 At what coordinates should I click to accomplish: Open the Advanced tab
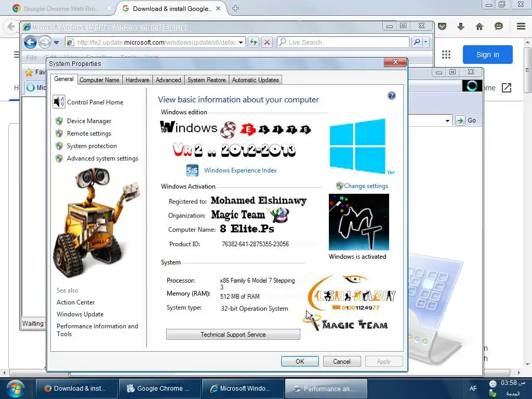click(x=168, y=80)
